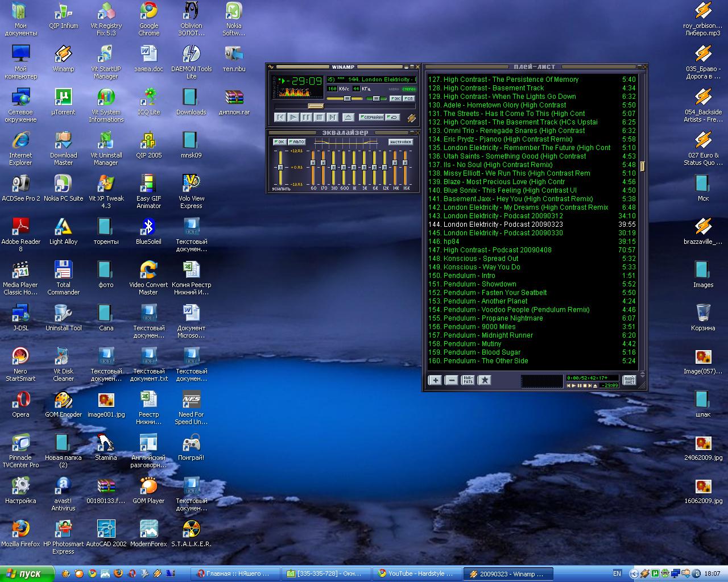Click playlist Remove (−) button
The image size is (728, 582).
point(451,380)
